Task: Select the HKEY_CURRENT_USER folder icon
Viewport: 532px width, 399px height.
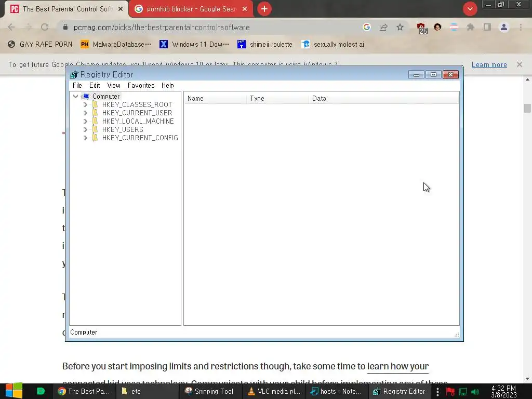Action: point(95,113)
